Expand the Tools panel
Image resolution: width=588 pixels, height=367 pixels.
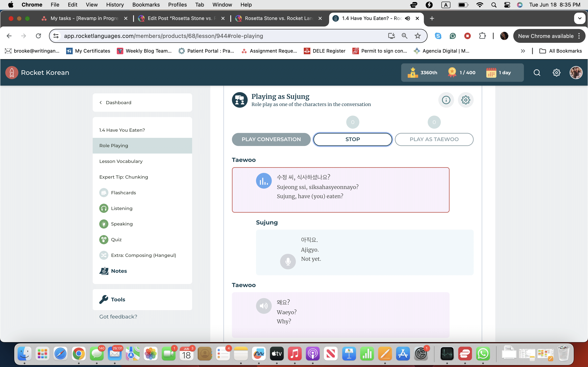[x=118, y=299]
